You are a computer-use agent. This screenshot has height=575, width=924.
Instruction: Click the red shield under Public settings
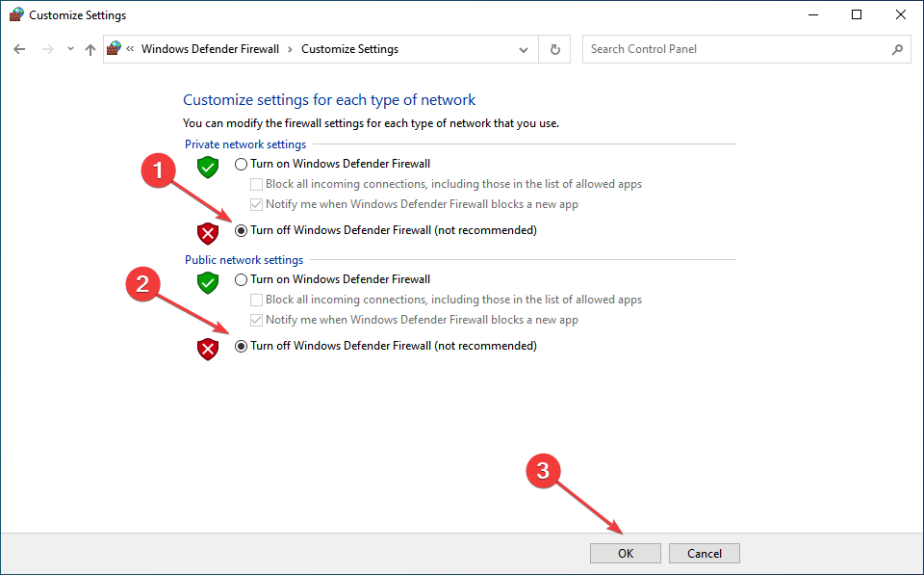point(208,349)
